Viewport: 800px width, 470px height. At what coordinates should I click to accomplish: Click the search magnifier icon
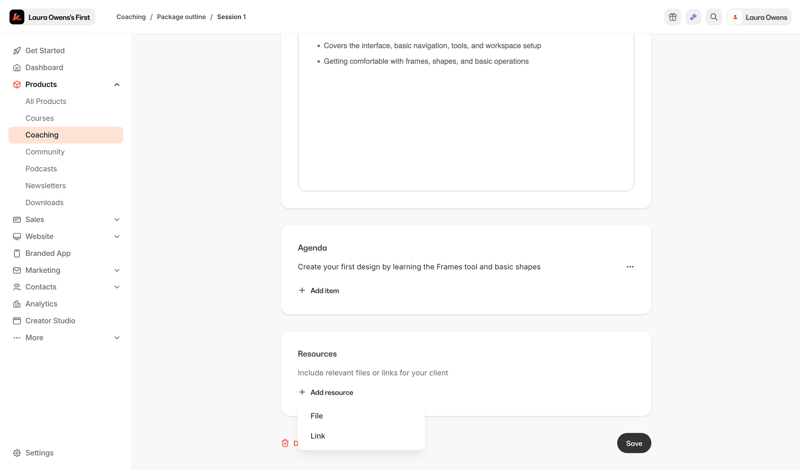point(714,17)
